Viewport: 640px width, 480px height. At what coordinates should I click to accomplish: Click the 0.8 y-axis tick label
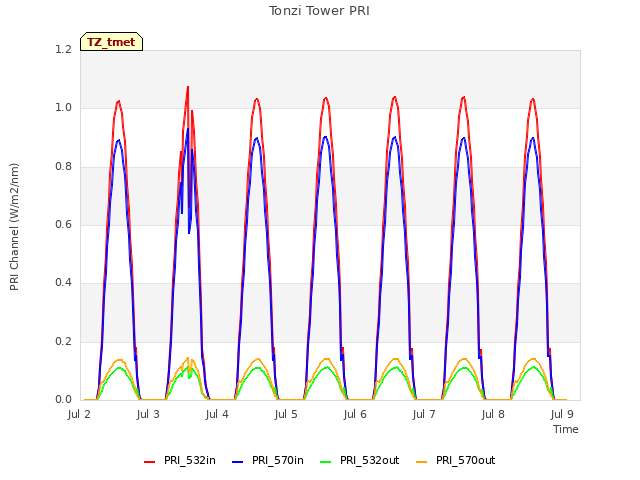[x=64, y=167]
